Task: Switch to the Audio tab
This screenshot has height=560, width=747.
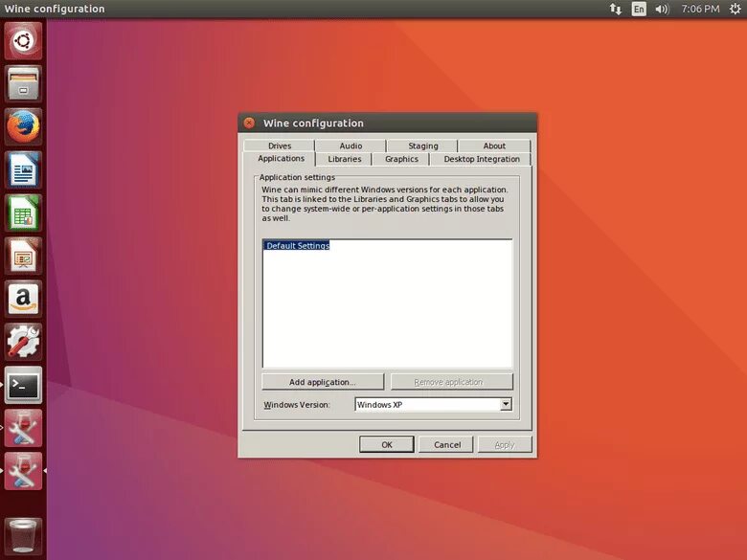Action: 351,146
